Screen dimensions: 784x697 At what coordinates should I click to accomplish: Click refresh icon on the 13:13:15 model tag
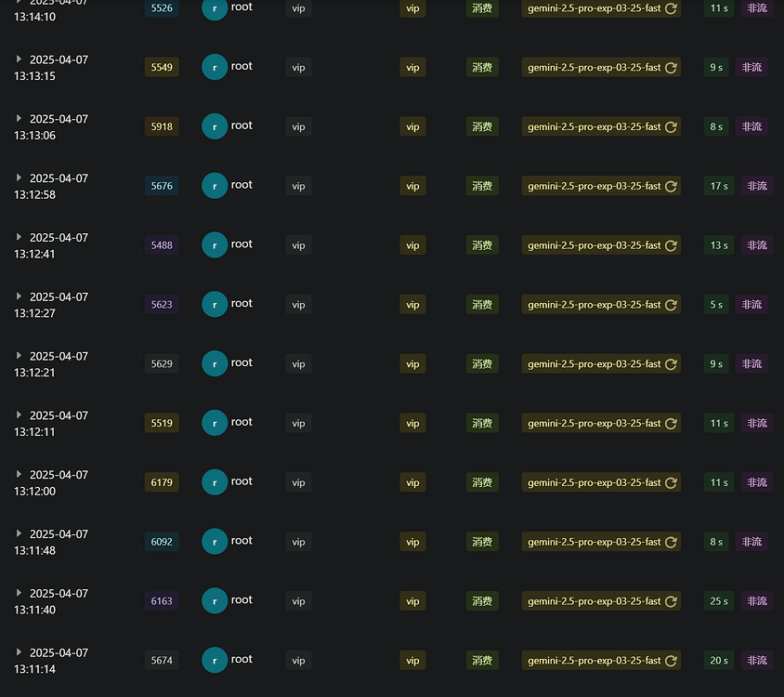pyautogui.click(x=671, y=68)
